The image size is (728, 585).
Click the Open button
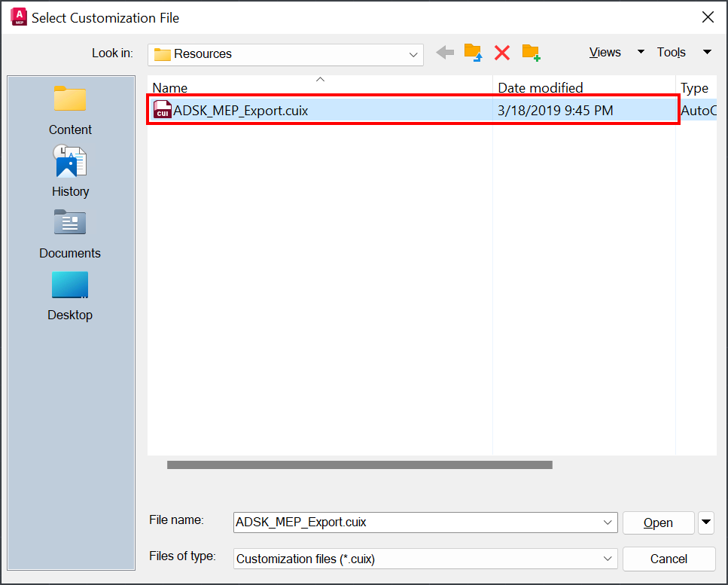[658, 523]
